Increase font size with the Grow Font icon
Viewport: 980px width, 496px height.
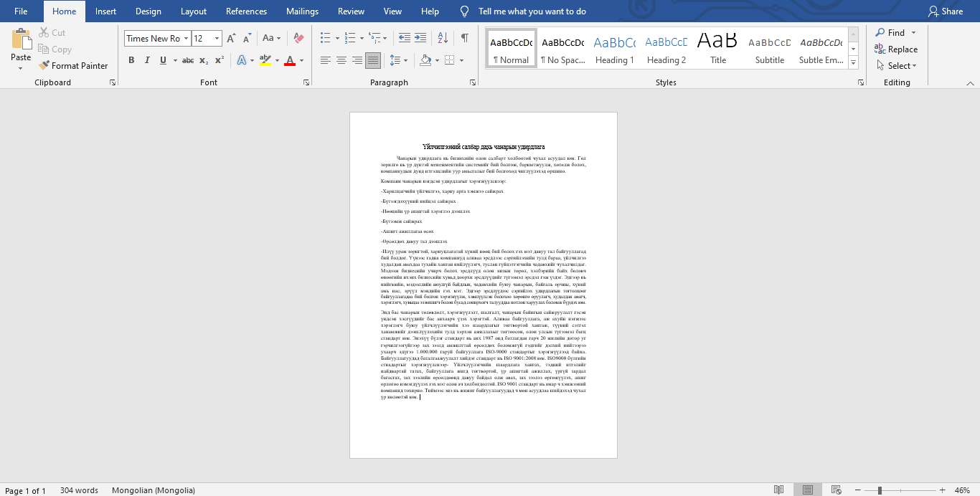231,39
